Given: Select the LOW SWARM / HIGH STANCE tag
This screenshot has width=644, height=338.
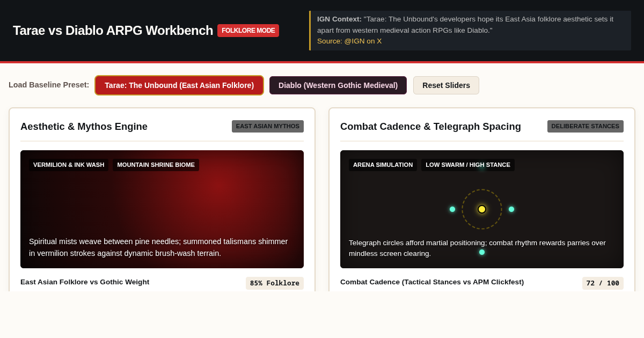Looking at the screenshot, I should 468,165.
